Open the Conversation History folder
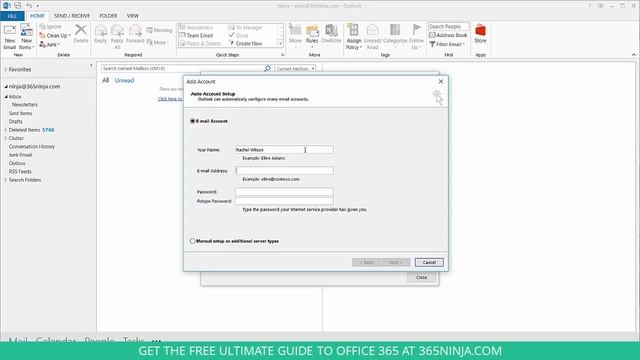This screenshot has width=640, height=360. tap(32, 147)
